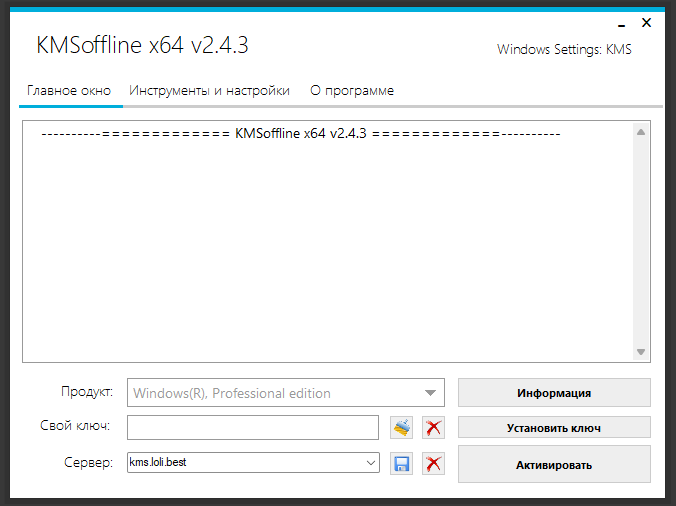The height and width of the screenshot is (506, 676).
Task: Click the Установить ключ button
Action: [x=554, y=428]
